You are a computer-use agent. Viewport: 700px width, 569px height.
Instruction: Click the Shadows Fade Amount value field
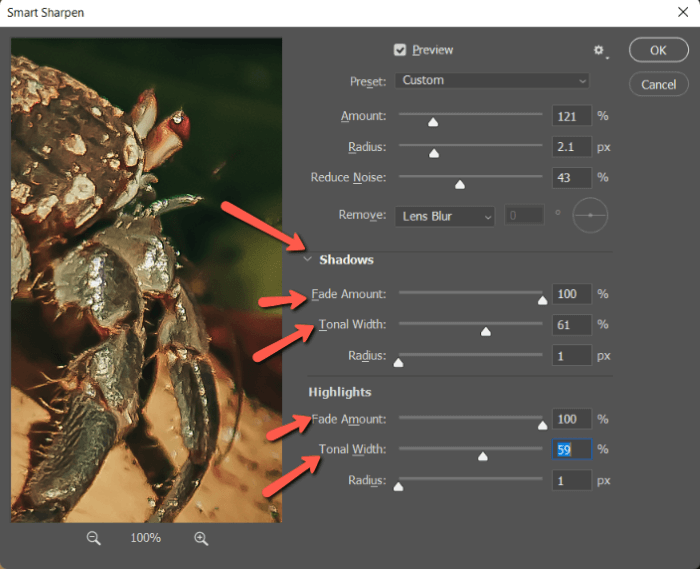click(x=571, y=294)
